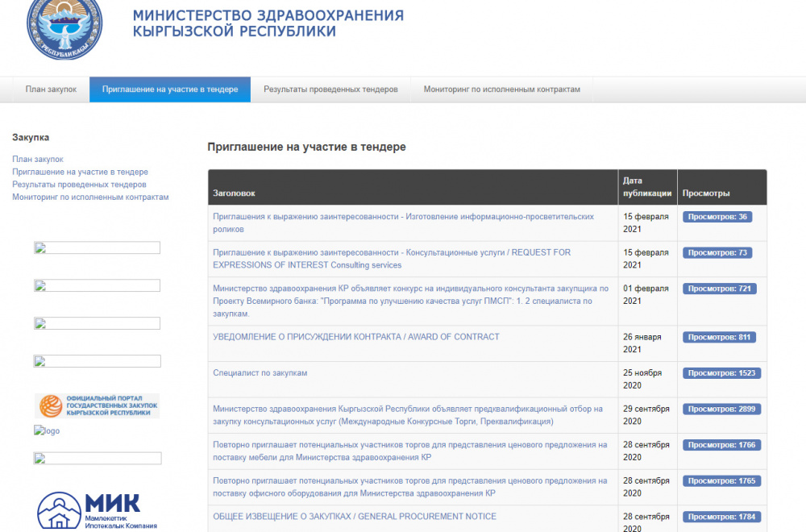This screenshot has height=532, width=806.
Task: Click the fourth sidebar banner placeholder image
Action: pyautogui.click(x=97, y=360)
